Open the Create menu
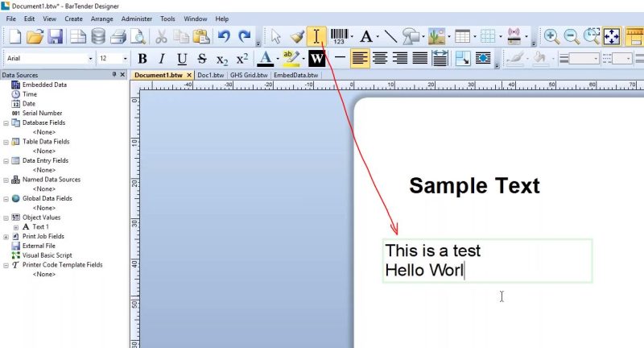This screenshot has height=348, width=644. (x=73, y=19)
